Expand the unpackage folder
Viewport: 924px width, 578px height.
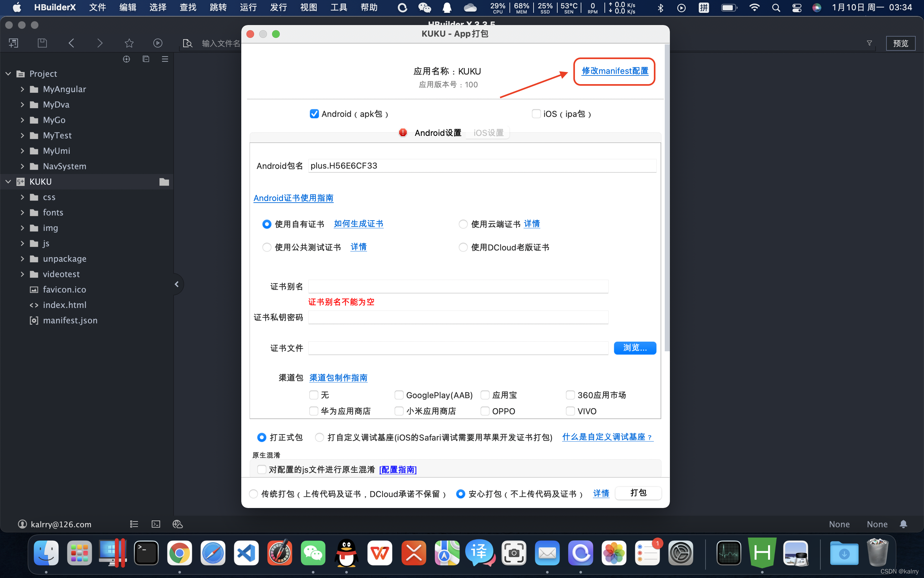tap(22, 259)
